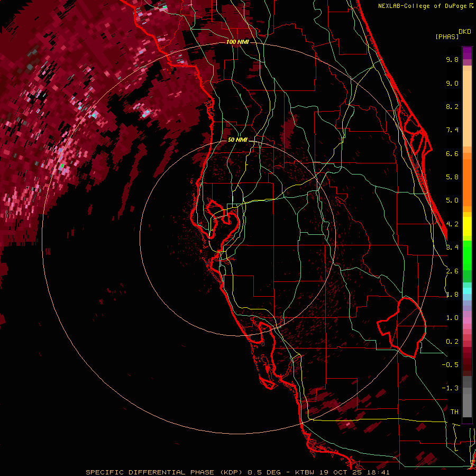This screenshot has width=476, height=476.
Task: Click the 100 NMI range ring label
Action: [237, 42]
